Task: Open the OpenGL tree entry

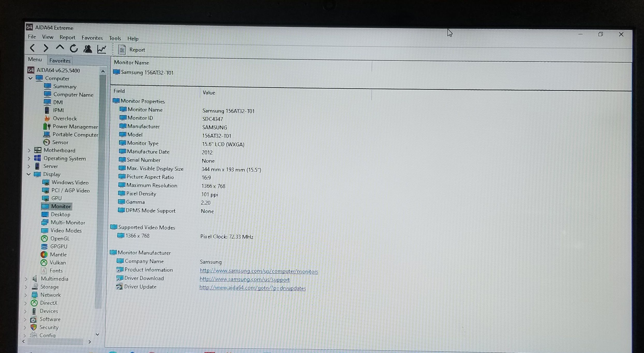Action: pyautogui.click(x=60, y=239)
